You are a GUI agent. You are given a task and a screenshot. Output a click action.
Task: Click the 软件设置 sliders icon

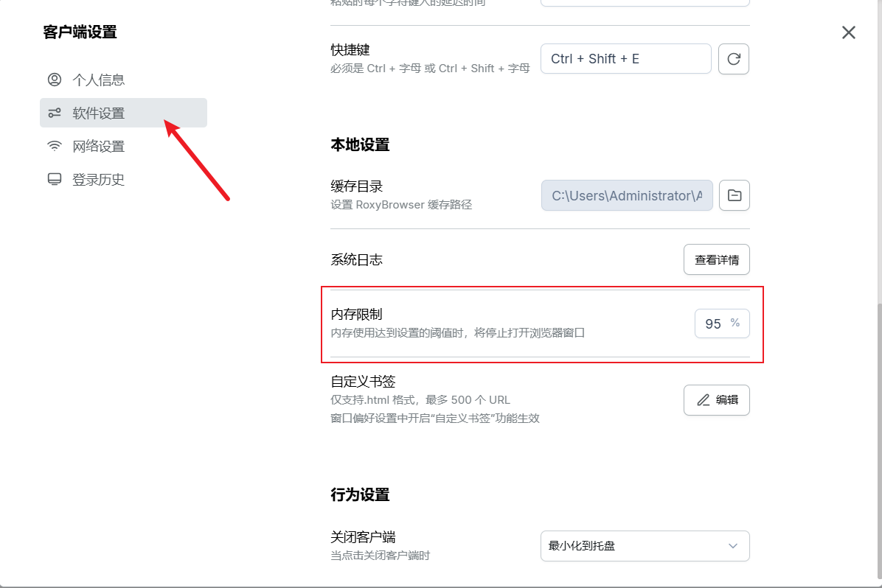[x=55, y=113]
